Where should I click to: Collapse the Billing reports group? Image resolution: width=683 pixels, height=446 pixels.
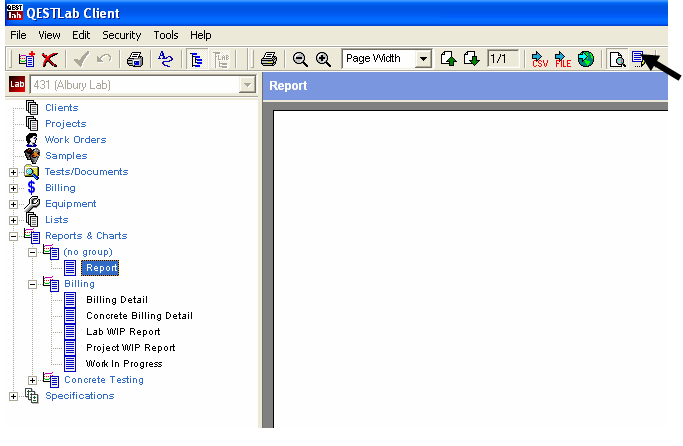[33, 284]
